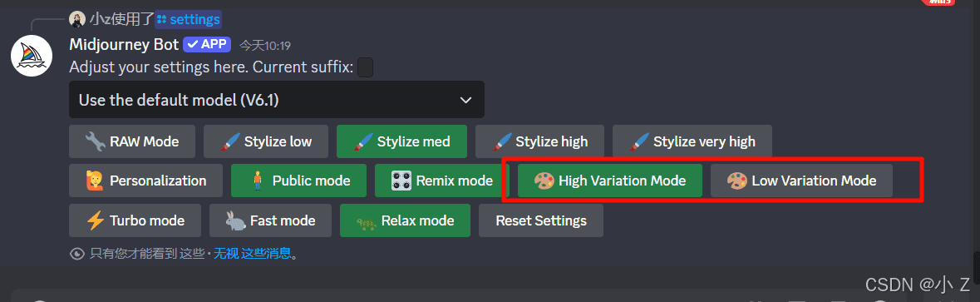This screenshot has width=980, height=302.
Task: Toggle Public mode
Action: (x=298, y=181)
